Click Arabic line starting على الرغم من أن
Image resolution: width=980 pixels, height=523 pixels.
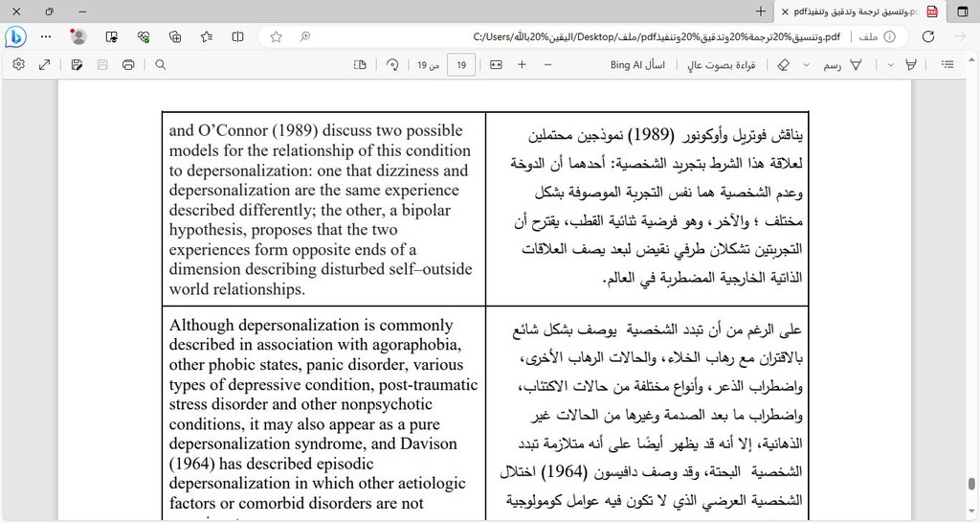657,330
